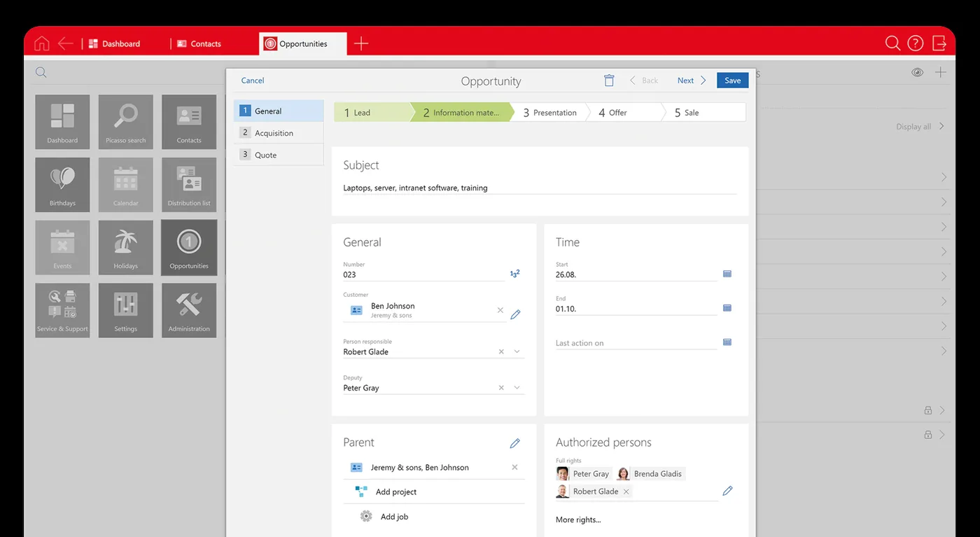Generate number with the 123 icon

(514, 274)
